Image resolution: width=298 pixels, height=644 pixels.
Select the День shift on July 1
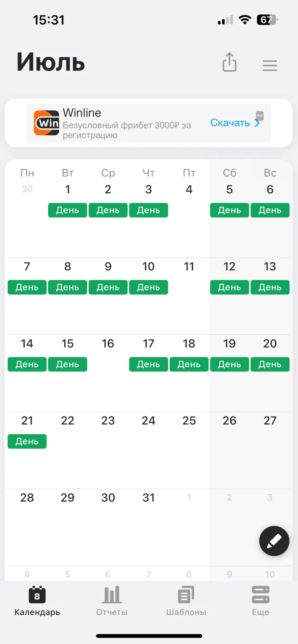67,210
